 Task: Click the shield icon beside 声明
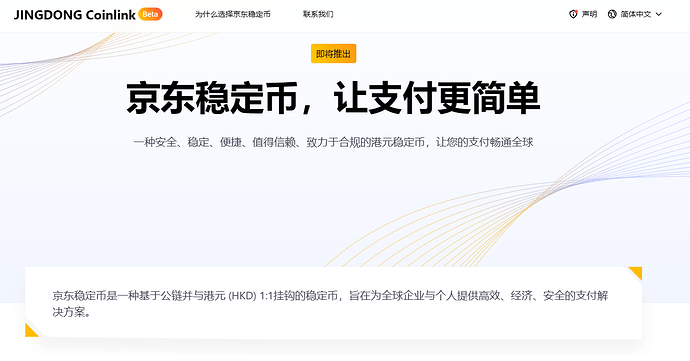(x=573, y=14)
